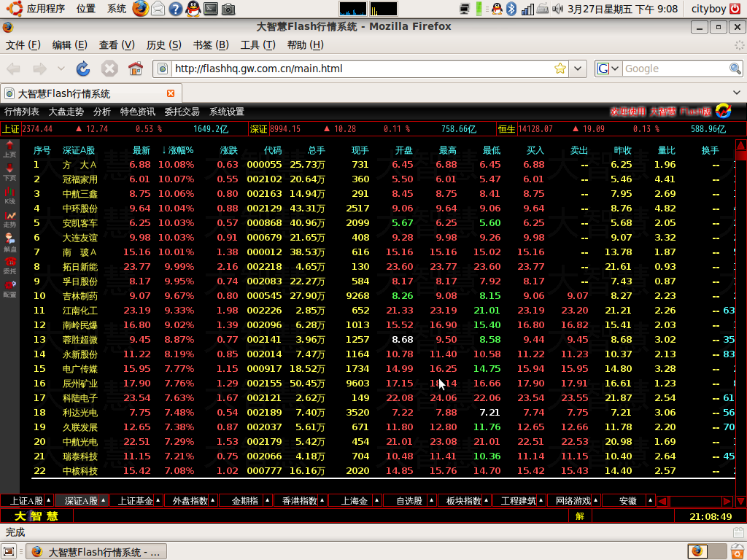Viewport: 747px width, 560px height.
Task: Open the search engine selector dropdown
Action: click(615, 69)
